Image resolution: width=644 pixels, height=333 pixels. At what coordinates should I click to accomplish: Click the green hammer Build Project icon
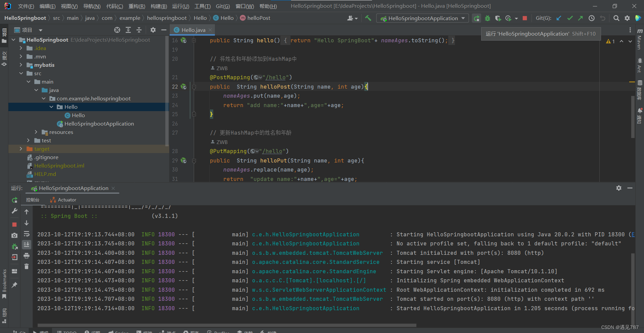point(368,18)
